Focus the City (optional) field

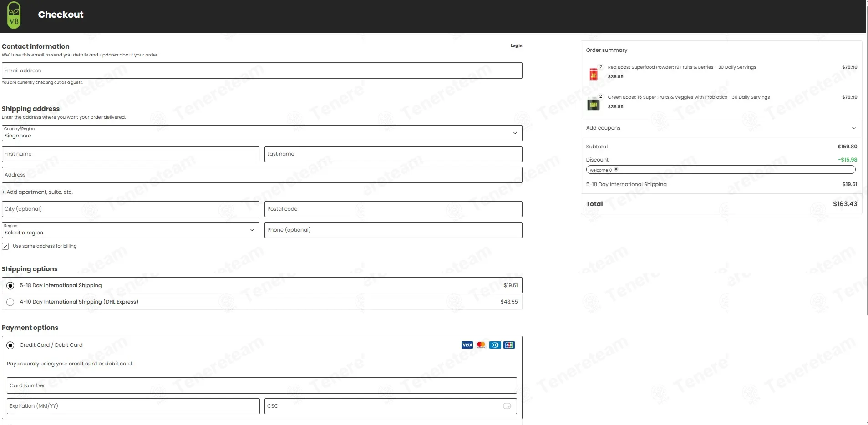(131, 209)
